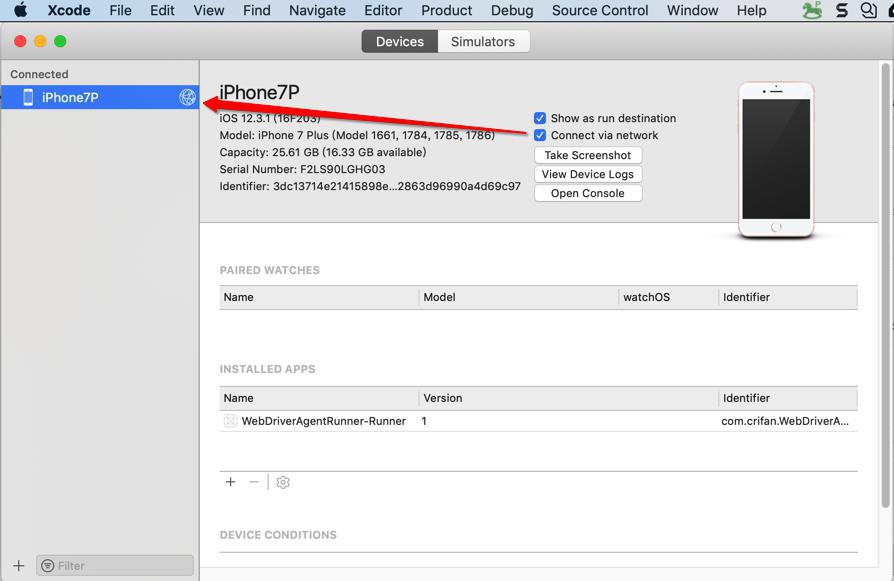This screenshot has width=894, height=581.
Task: Add an installed app with plus icon
Action: click(230, 482)
